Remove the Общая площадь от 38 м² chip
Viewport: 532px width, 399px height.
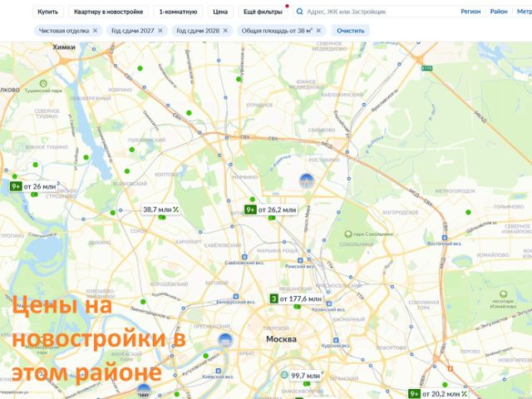point(318,31)
